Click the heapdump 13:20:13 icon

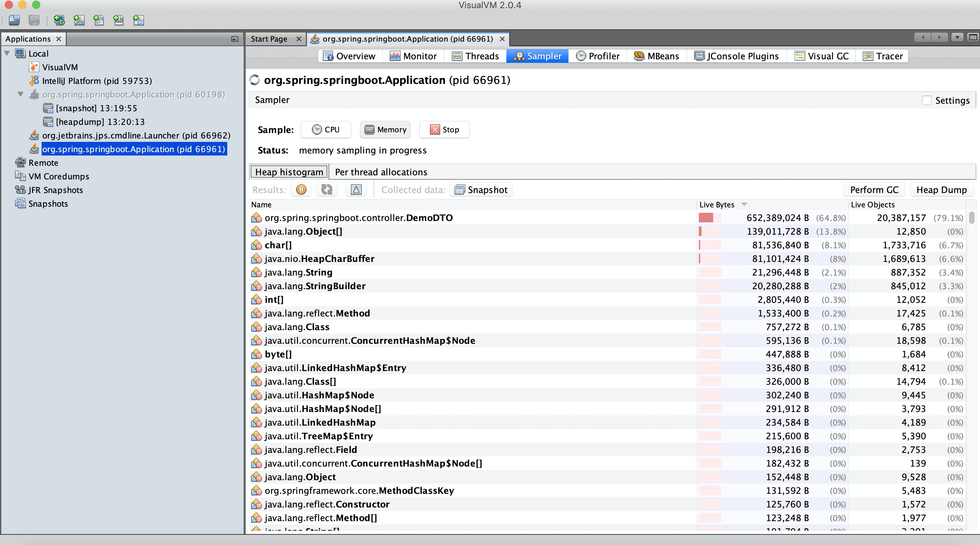click(x=48, y=122)
